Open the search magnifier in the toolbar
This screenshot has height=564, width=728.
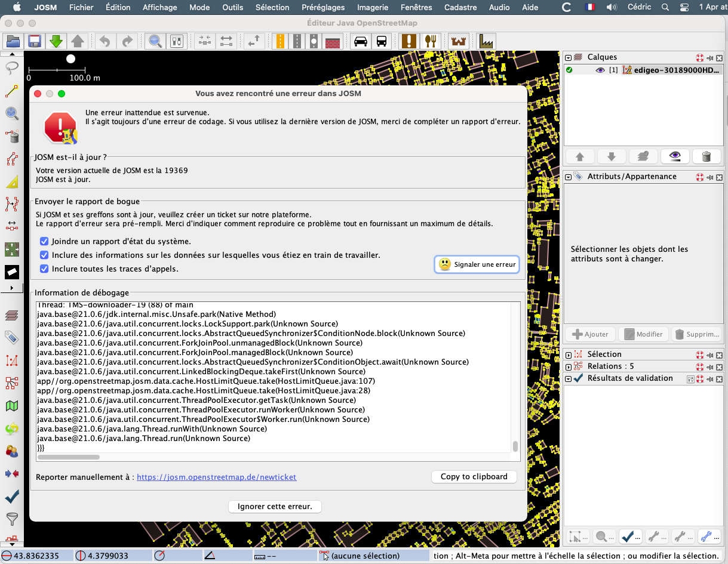155,41
